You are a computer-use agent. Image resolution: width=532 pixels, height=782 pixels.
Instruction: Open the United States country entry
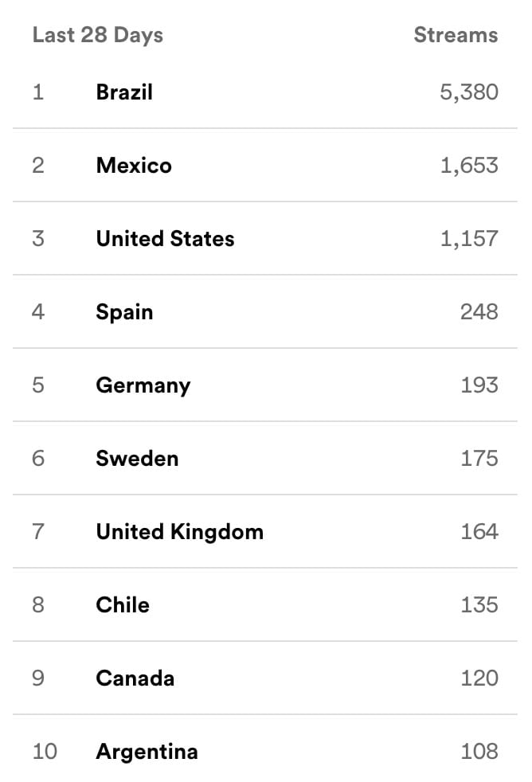point(165,239)
